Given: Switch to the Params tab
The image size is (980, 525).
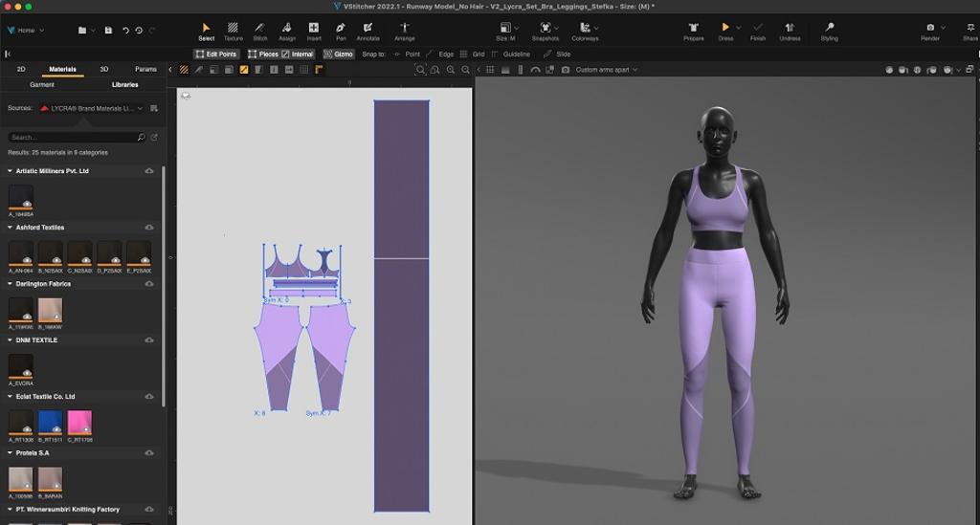Looking at the screenshot, I should [145, 69].
